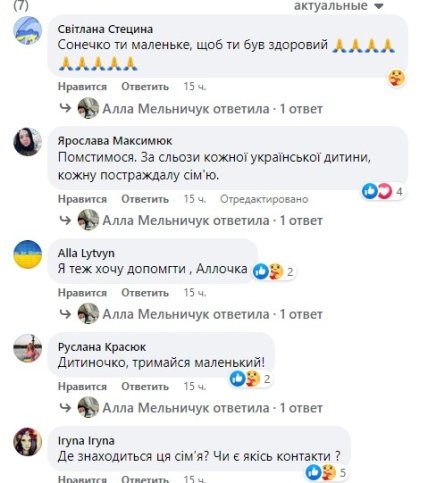Open Руслана Красюк's profile avatar
This screenshot has width=428, height=483.
coord(28,348)
